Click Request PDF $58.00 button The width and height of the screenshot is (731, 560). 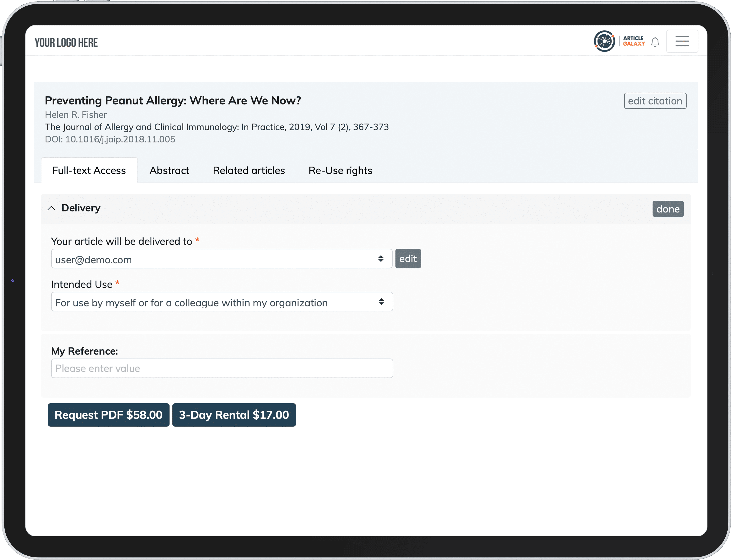click(x=108, y=415)
